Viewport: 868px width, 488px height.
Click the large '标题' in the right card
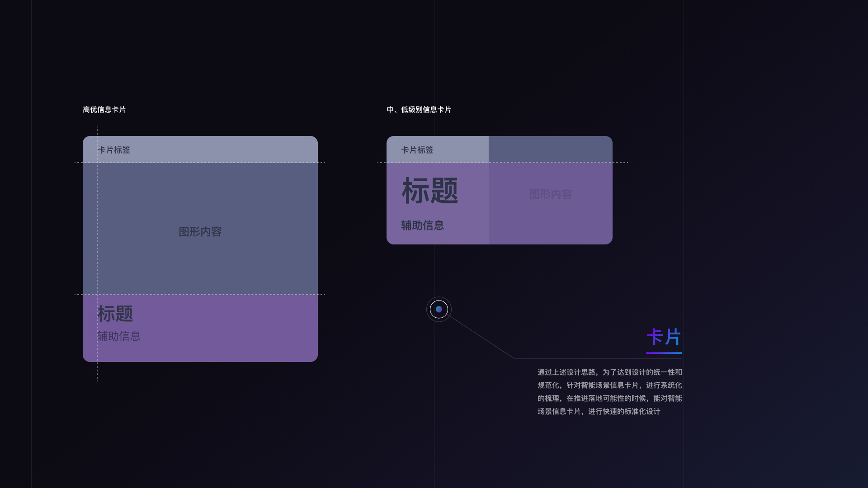(430, 191)
